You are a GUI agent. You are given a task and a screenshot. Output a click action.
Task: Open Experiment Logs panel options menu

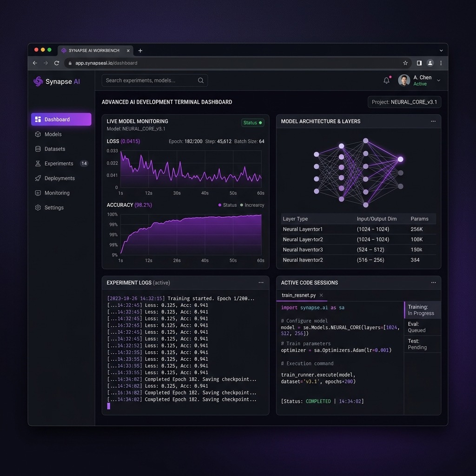click(x=261, y=283)
